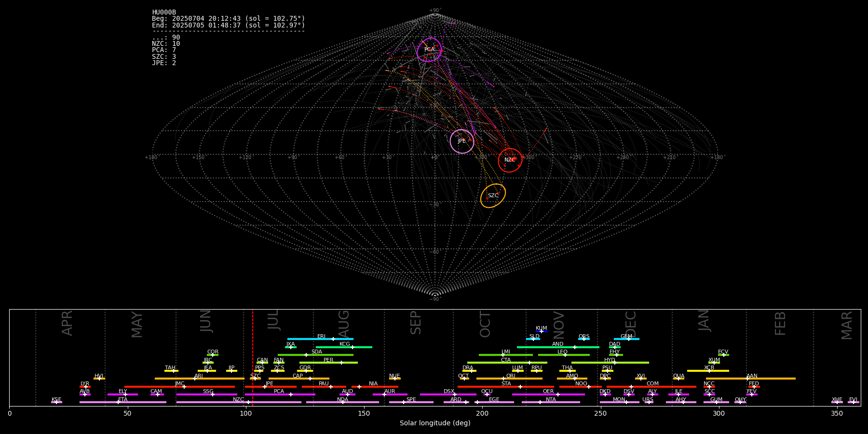Click the Beg timestamp line in header

[x=229, y=19]
